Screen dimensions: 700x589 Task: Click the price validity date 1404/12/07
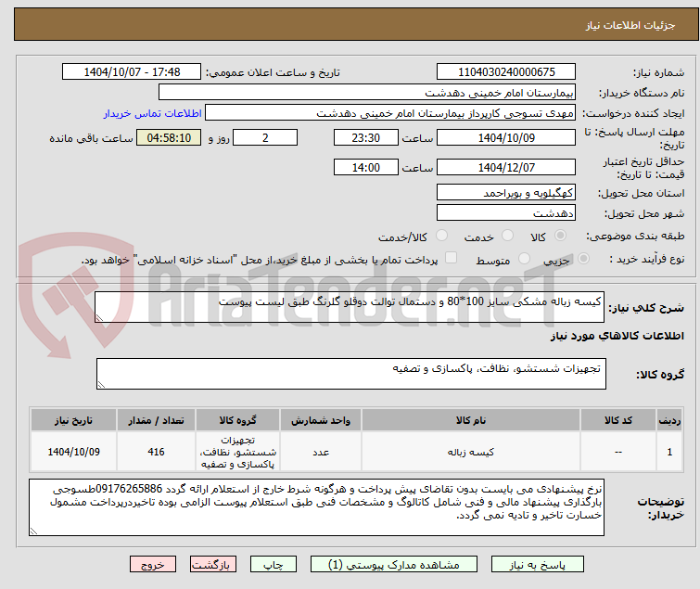tap(506, 168)
